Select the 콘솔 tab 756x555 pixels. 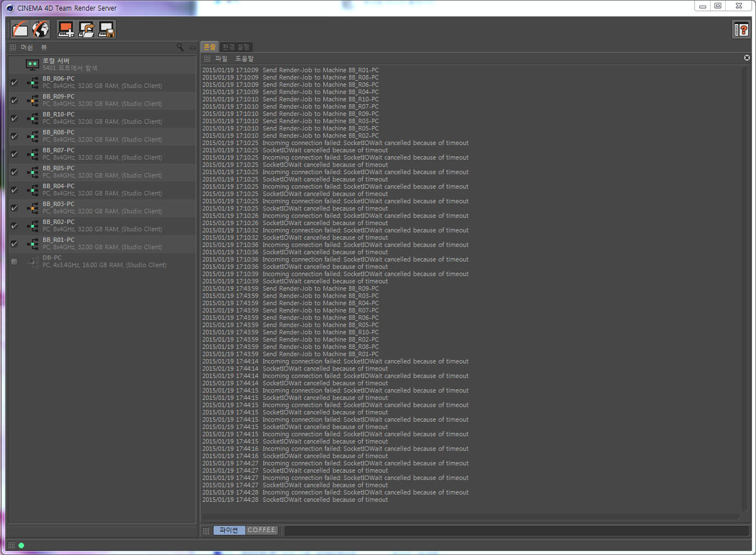click(210, 47)
